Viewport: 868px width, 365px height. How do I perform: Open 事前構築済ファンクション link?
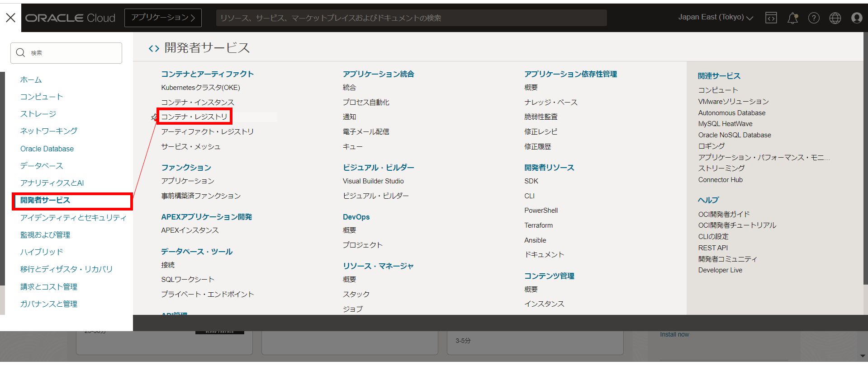click(201, 196)
